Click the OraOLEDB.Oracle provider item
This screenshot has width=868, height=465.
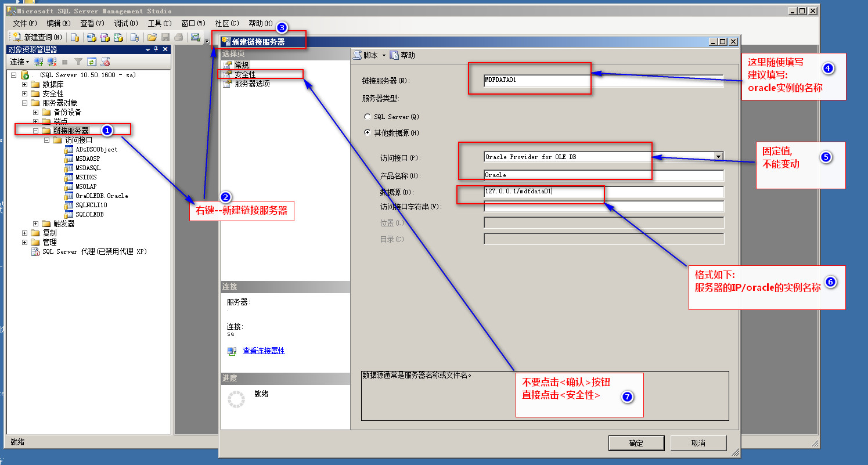pyautogui.click(x=101, y=196)
